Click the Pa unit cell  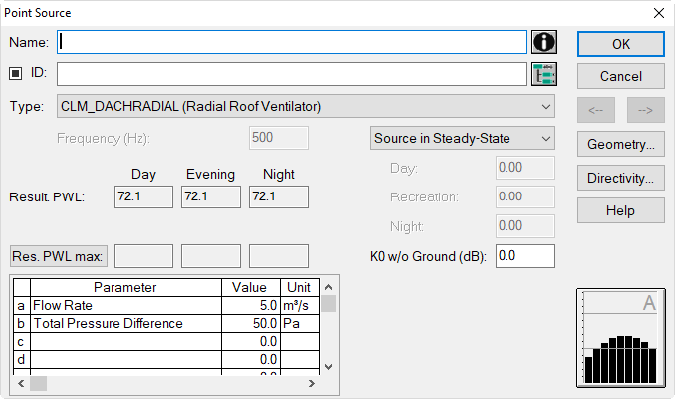pyautogui.click(x=300, y=323)
